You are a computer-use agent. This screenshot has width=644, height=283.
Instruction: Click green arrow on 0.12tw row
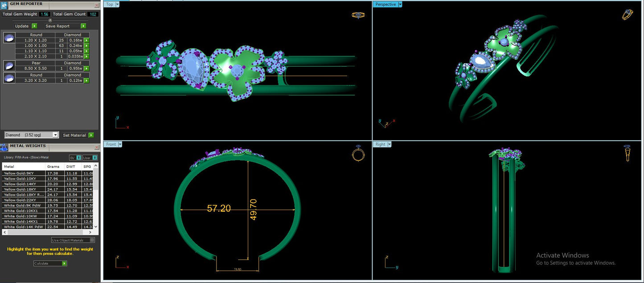tap(86, 81)
